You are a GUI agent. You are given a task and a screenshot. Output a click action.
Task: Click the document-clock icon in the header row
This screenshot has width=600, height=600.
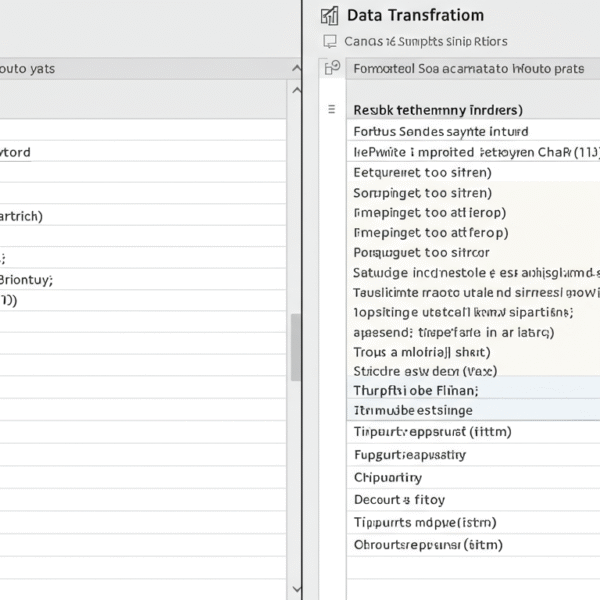[332, 68]
